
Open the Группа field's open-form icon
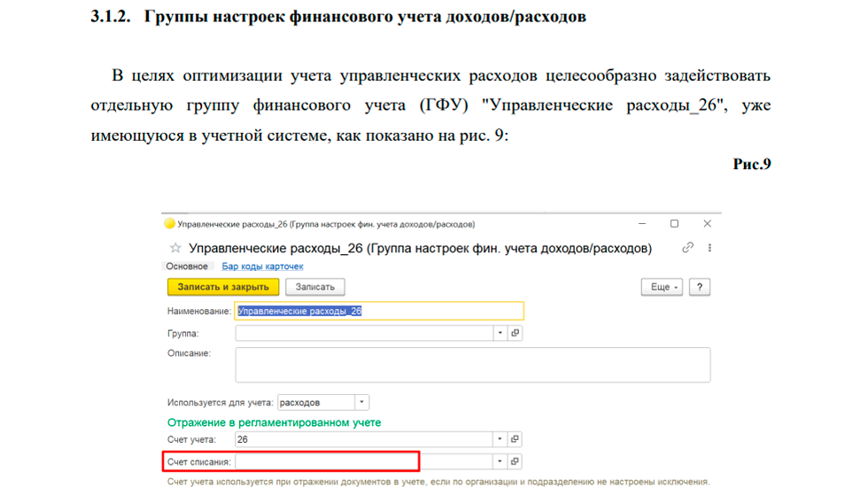[x=515, y=333]
